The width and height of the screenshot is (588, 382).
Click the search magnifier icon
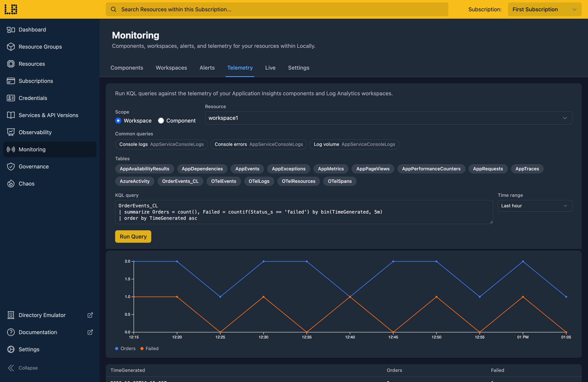(113, 9)
